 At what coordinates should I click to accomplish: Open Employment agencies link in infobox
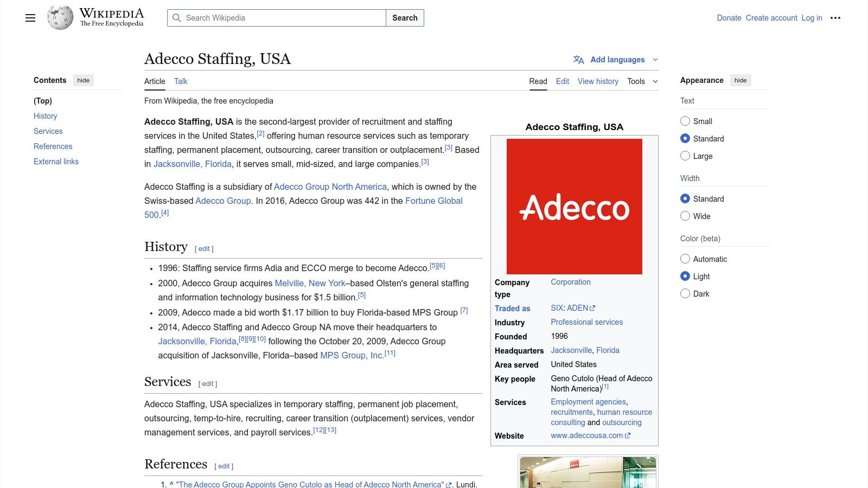pyautogui.click(x=588, y=402)
